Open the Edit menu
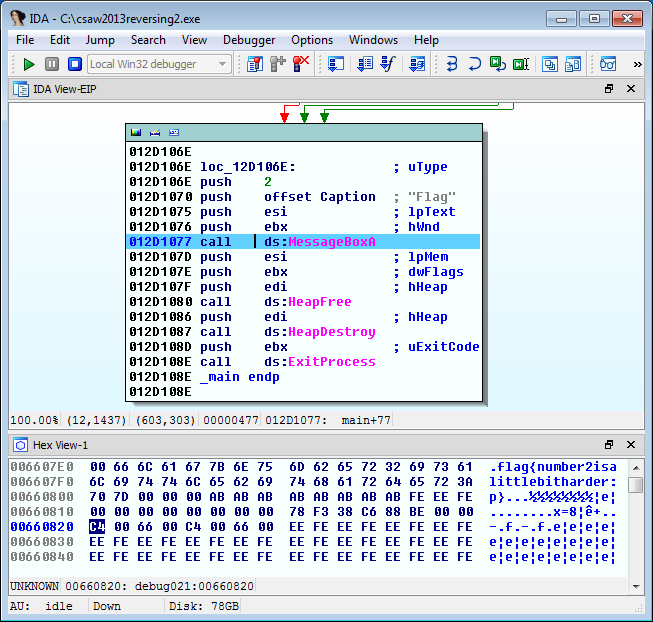 pyautogui.click(x=60, y=40)
